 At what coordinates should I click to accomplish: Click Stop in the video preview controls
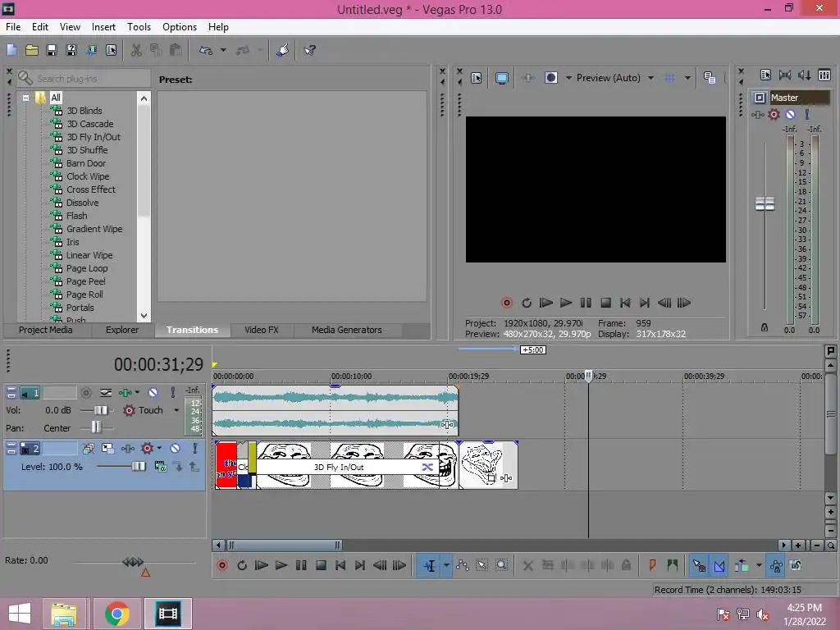click(606, 303)
